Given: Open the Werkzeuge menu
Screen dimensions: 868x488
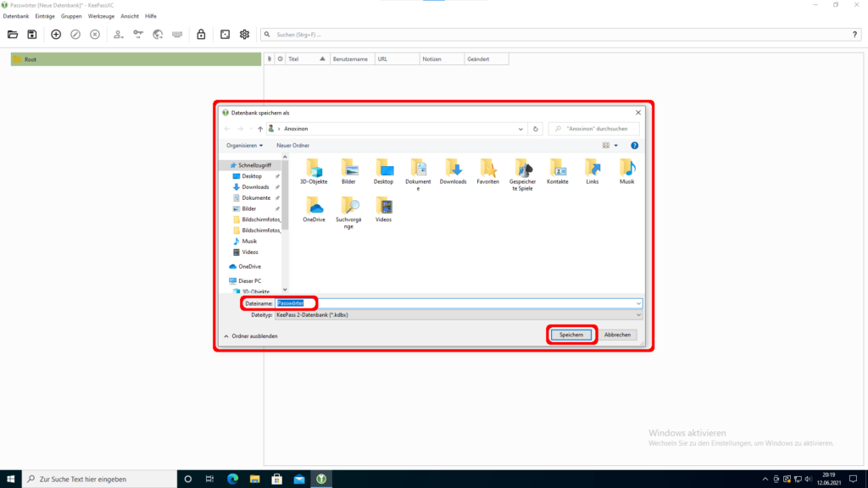Looking at the screenshot, I should click(102, 17).
